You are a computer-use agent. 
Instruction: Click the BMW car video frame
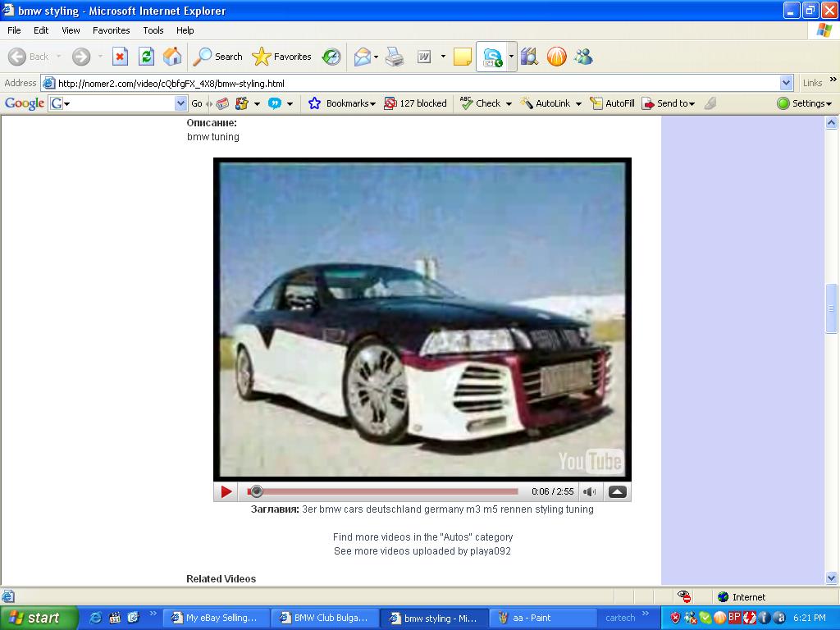pos(422,319)
